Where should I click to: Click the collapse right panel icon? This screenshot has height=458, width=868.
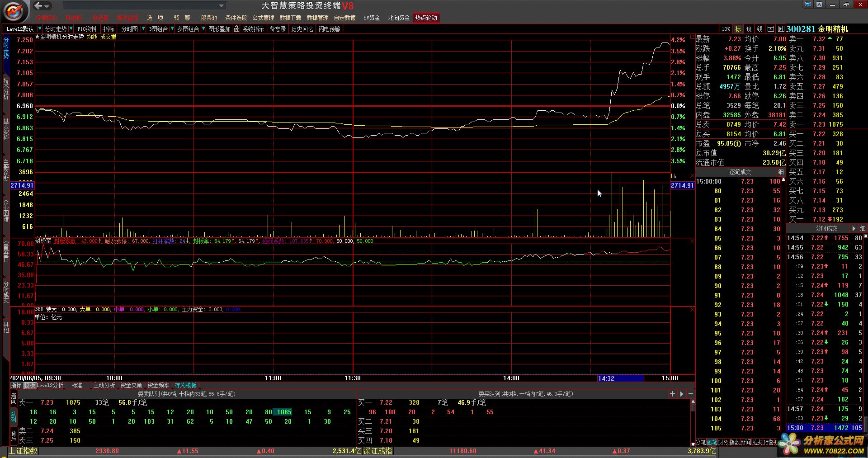pos(781,29)
